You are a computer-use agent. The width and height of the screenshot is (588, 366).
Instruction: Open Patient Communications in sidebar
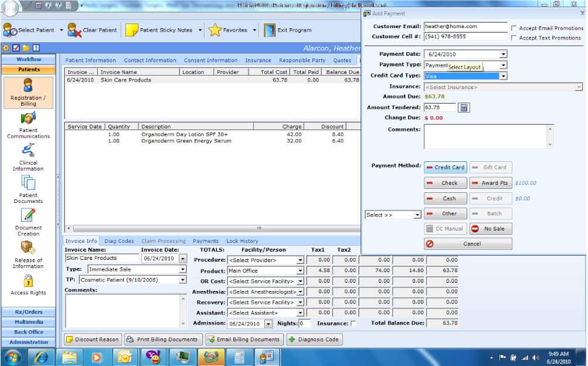tap(28, 118)
